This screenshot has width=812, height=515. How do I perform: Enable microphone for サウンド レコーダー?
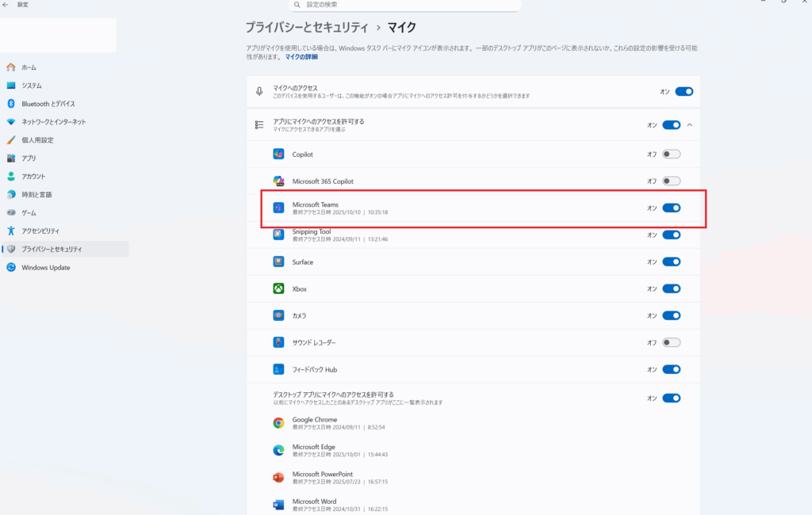click(671, 342)
